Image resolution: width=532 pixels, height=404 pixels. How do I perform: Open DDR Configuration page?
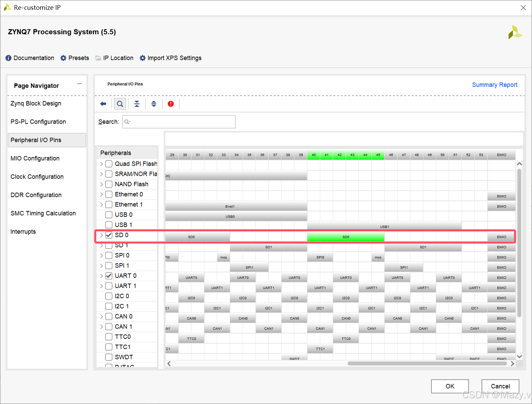36,195
